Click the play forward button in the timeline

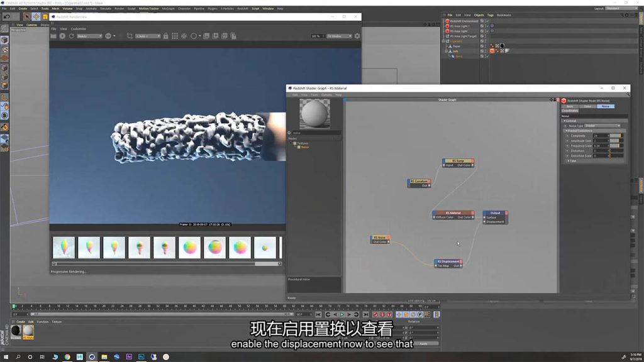click(x=342, y=315)
